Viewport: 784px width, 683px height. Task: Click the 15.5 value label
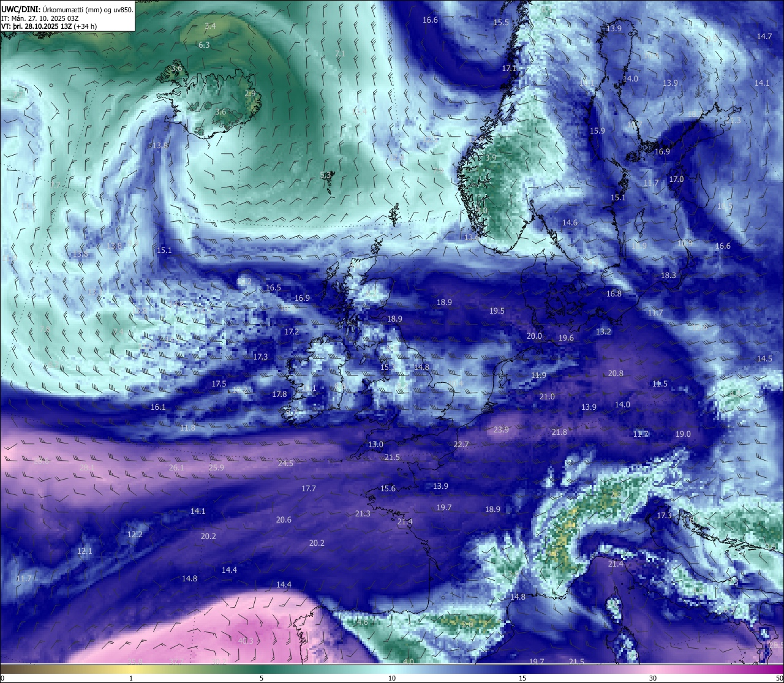tap(501, 22)
